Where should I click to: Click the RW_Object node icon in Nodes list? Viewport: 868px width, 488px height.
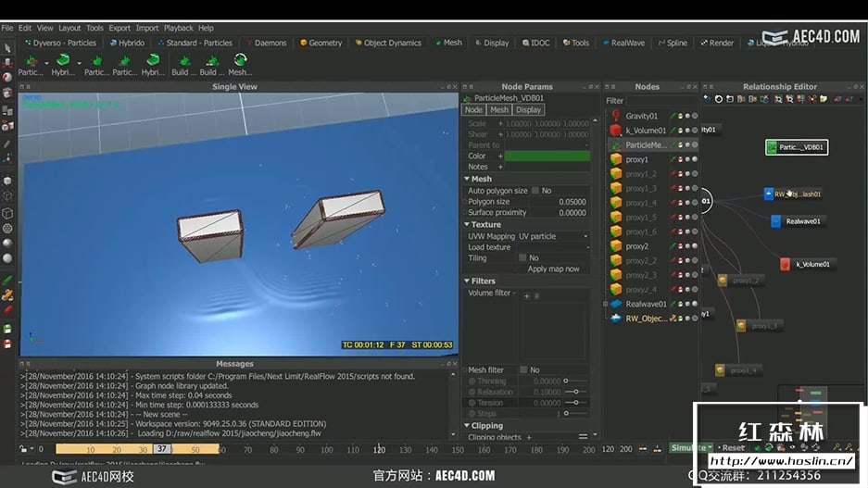(x=615, y=319)
